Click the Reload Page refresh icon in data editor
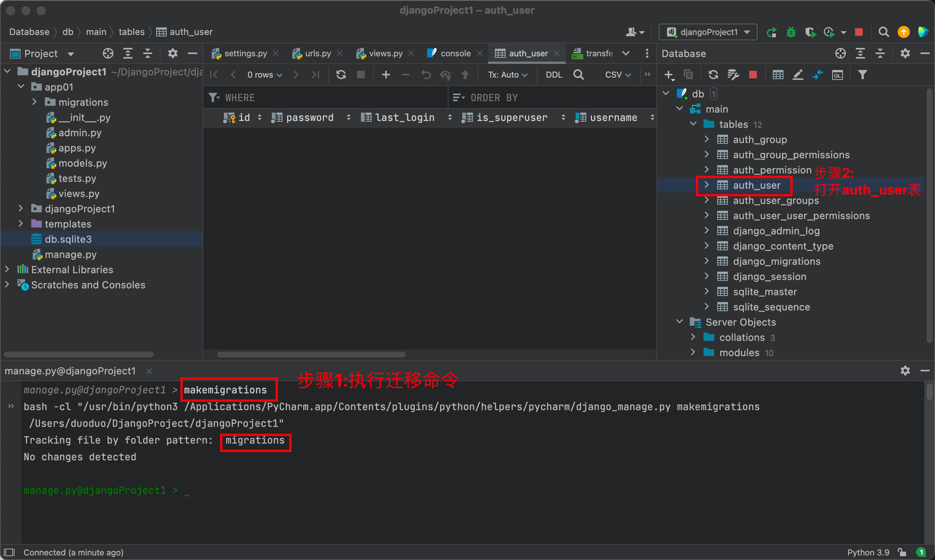 point(341,75)
